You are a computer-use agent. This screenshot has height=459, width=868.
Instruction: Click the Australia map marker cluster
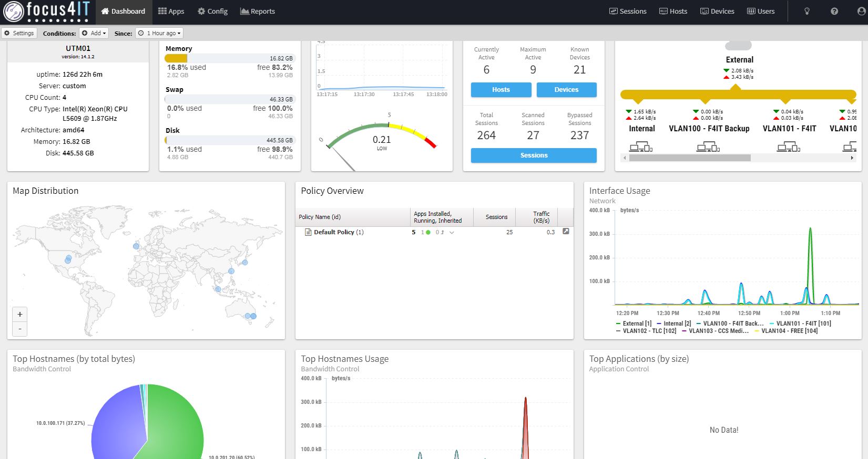(x=251, y=316)
